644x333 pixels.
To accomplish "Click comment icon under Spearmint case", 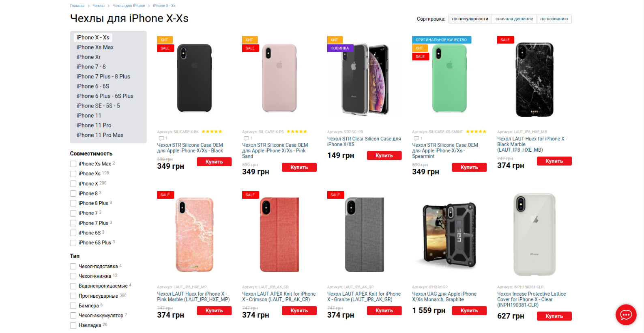I will click(416, 138).
